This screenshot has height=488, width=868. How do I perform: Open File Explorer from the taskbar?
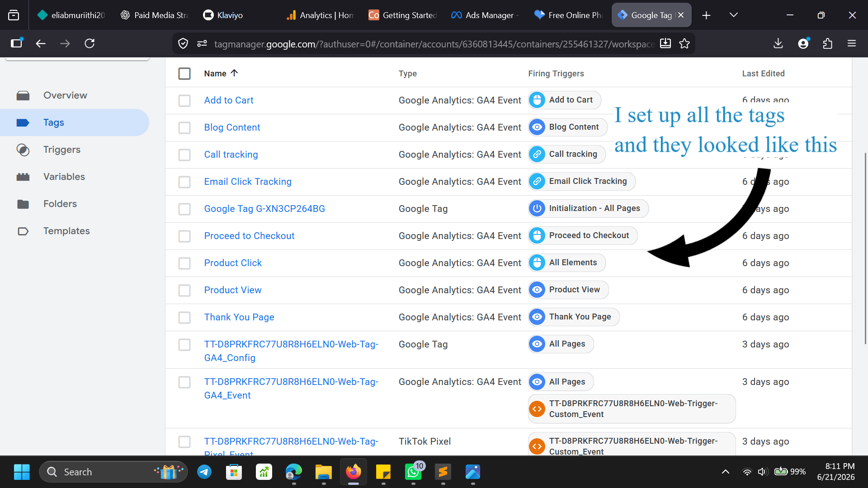324,472
